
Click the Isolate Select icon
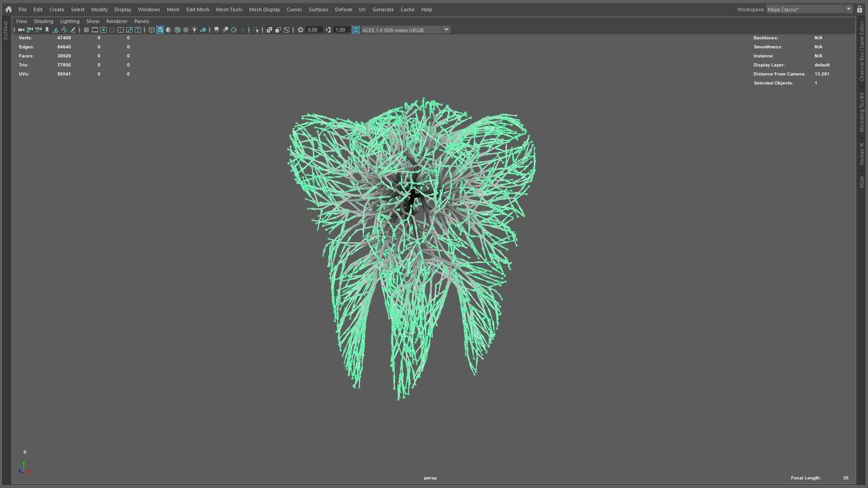click(256, 30)
